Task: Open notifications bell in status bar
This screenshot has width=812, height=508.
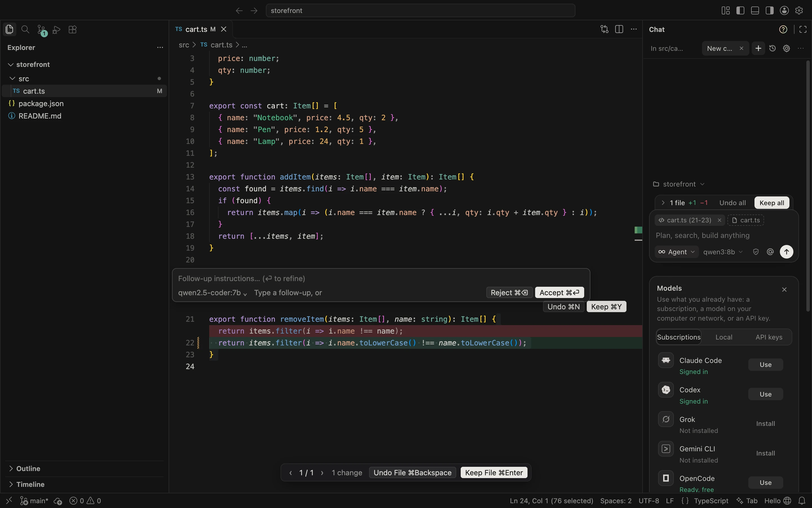Action: (x=802, y=501)
